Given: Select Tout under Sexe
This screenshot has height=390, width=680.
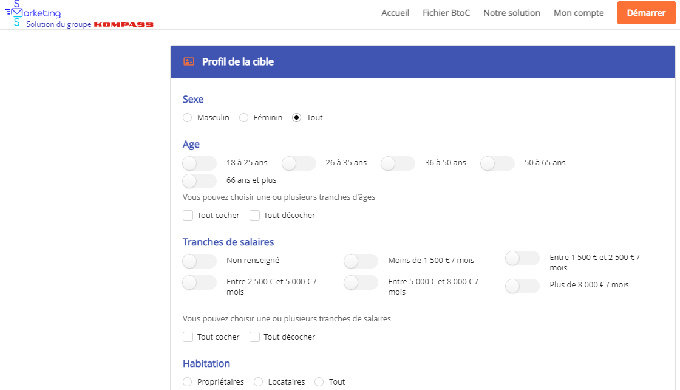Looking at the screenshot, I should click(297, 118).
